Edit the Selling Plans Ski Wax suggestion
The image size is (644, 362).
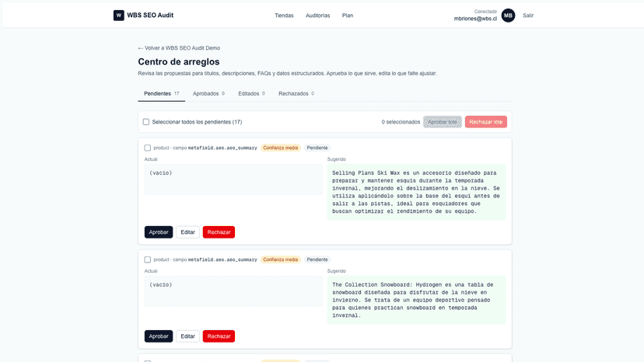[187, 232]
